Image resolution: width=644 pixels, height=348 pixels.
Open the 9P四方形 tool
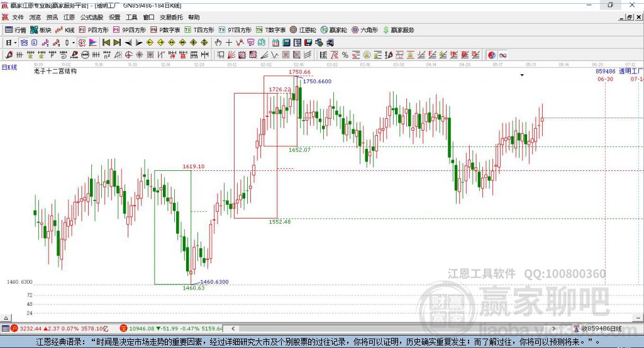(x=129, y=30)
